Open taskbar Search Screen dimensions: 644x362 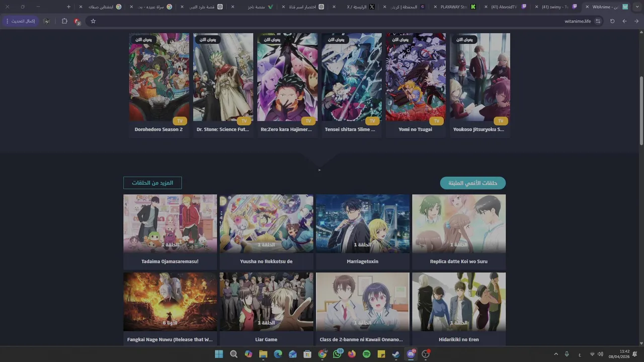(233, 354)
